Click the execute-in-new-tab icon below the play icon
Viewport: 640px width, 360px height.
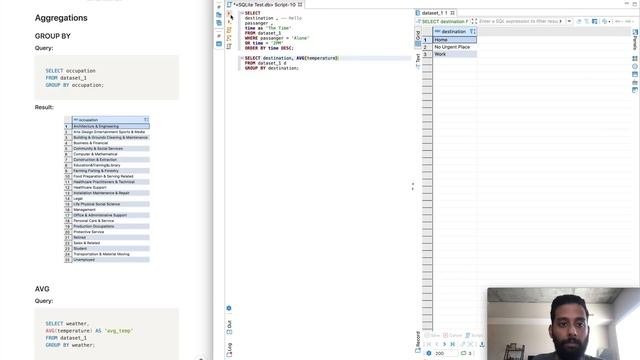click(x=229, y=22)
